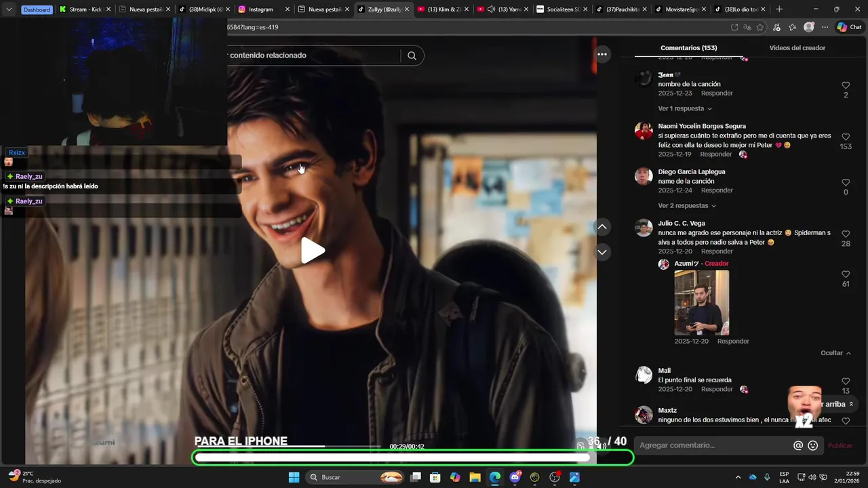
Task: Like Maxtz's comment
Action: [846, 421]
